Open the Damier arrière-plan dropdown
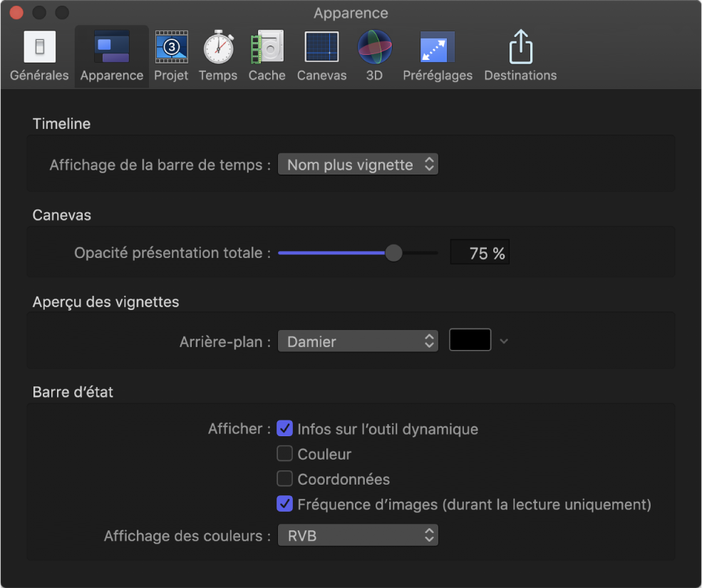Viewport: 702px width, 588px height. click(x=358, y=341)
